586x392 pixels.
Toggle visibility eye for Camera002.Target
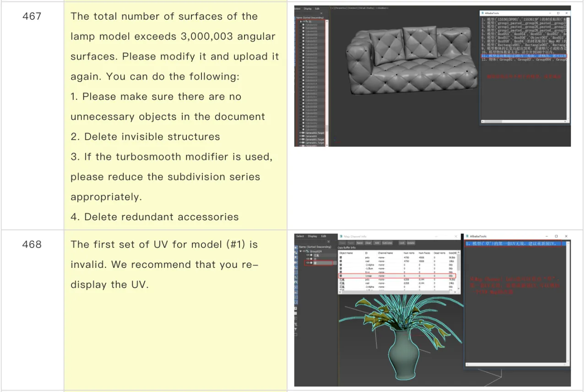pos(300,133)
